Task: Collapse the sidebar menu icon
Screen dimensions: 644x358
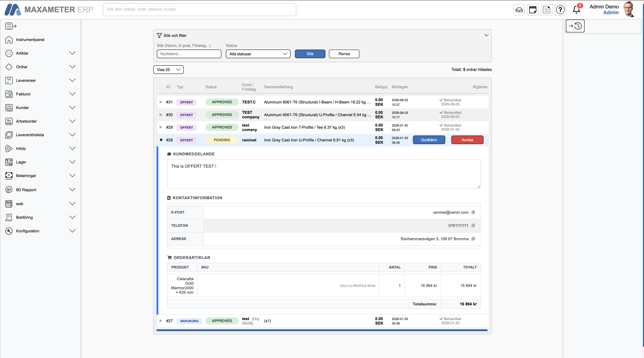Action: click(11, 26)
